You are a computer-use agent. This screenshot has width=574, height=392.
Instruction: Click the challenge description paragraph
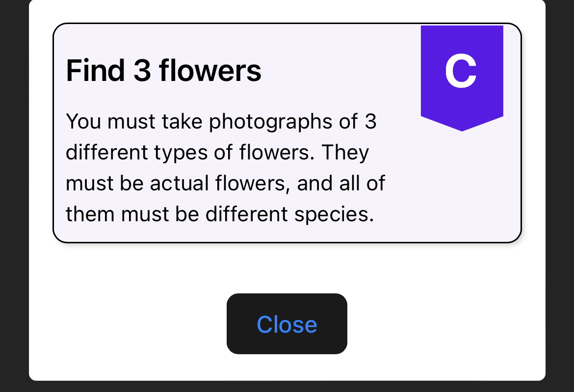coord(225,168)
